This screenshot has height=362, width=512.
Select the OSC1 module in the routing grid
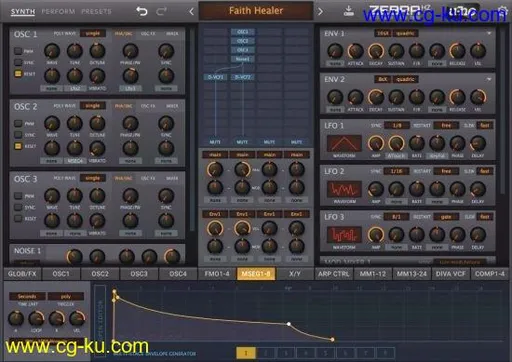243,32
